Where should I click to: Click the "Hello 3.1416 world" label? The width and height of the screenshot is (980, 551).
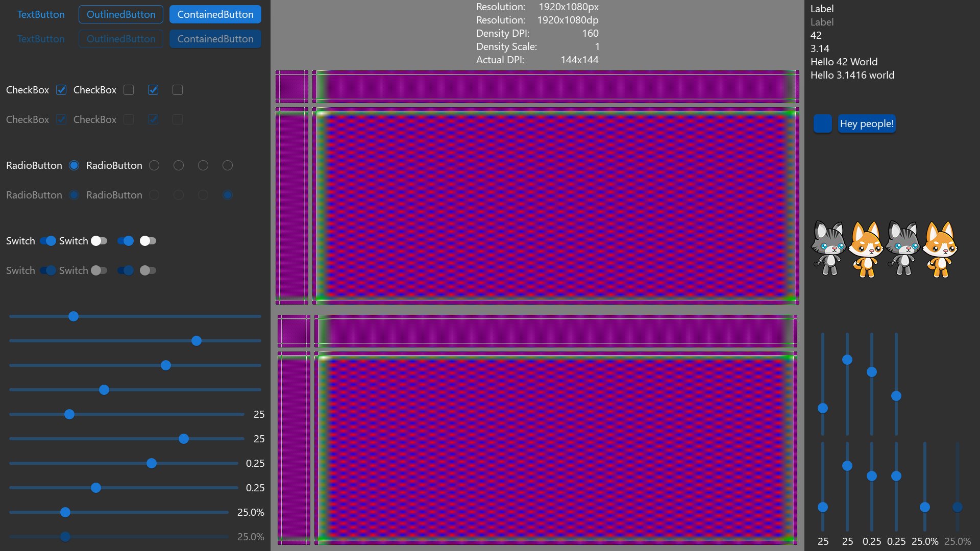(852, 75)
